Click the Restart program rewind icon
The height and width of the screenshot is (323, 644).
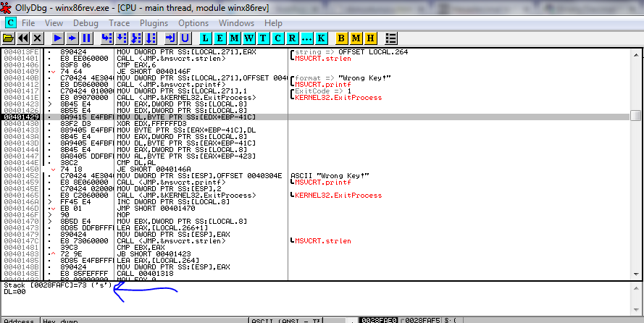(23, 38)
